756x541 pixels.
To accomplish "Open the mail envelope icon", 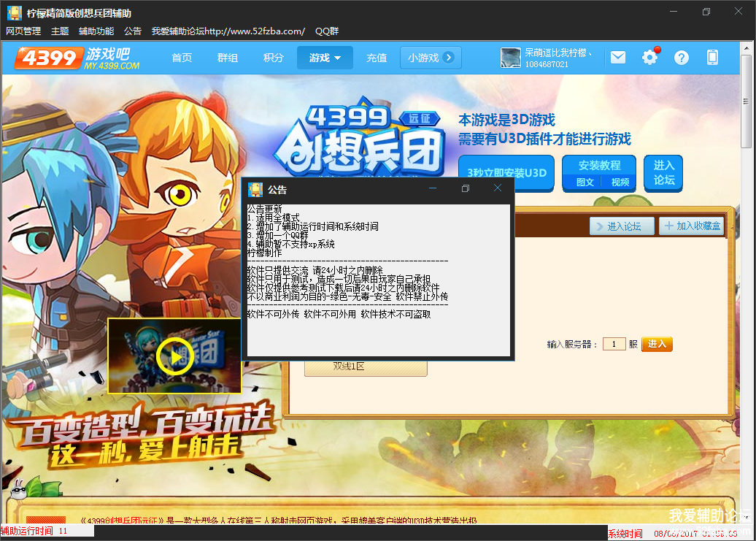I will [617, 58].
